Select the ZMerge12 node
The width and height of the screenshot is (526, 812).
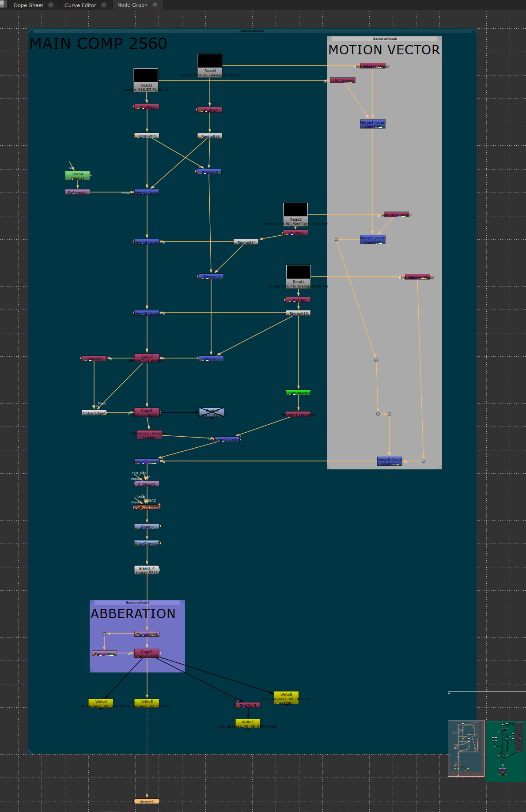[211, 359]
